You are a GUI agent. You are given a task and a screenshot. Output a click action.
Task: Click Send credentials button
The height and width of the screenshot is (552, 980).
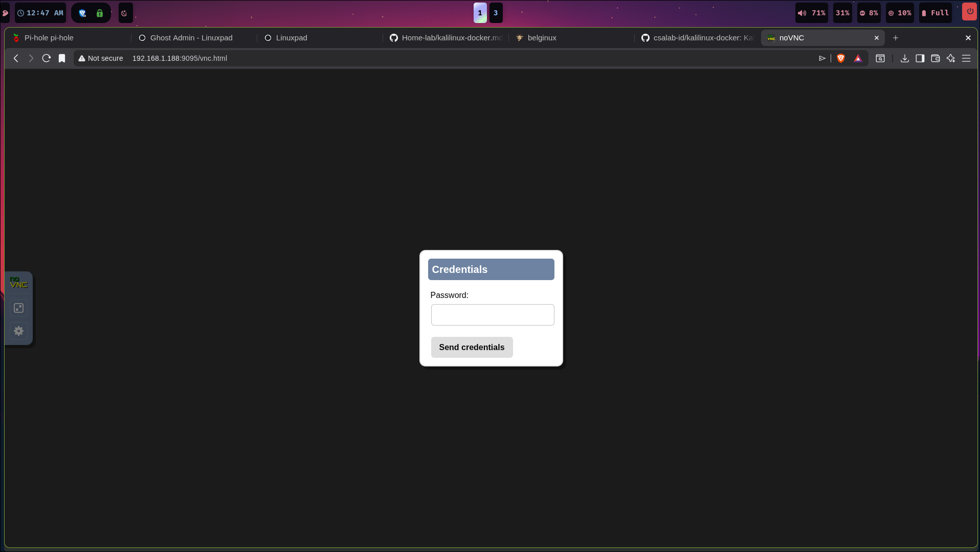[472, 347]
